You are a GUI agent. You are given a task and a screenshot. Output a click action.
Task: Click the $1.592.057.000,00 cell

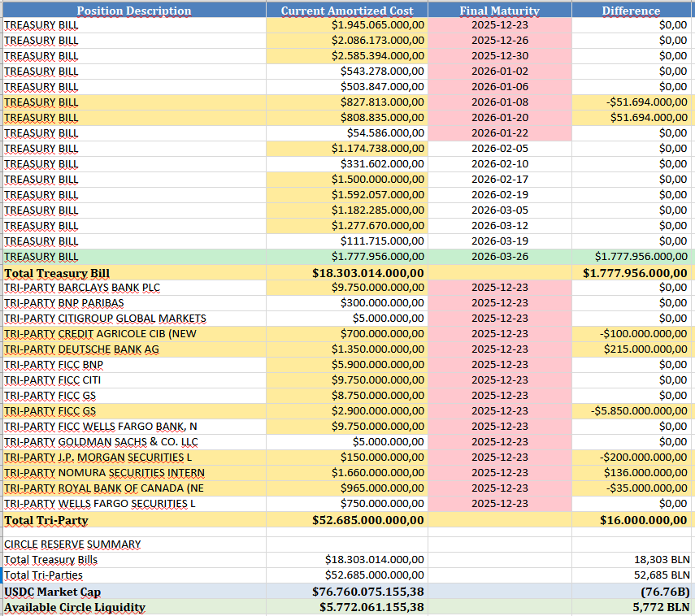346,195
